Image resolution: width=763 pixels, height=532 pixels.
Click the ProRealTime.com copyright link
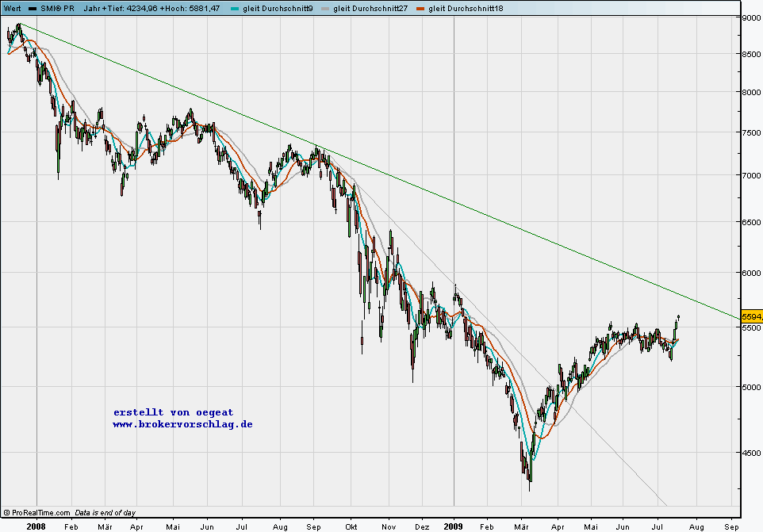coord(37,512)
